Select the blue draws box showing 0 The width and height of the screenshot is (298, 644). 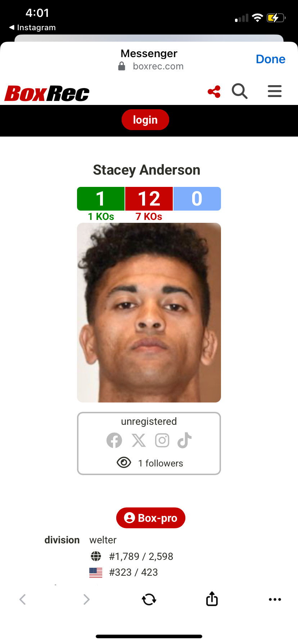(x=197, y=199)
